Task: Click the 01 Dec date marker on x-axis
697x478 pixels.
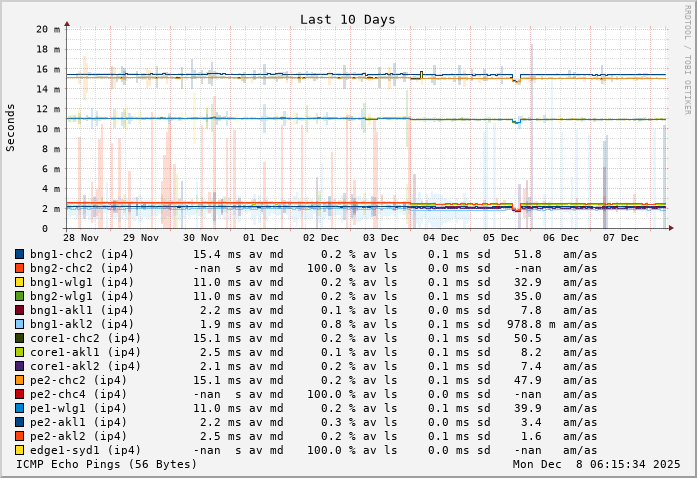Action: click(261, 238)
